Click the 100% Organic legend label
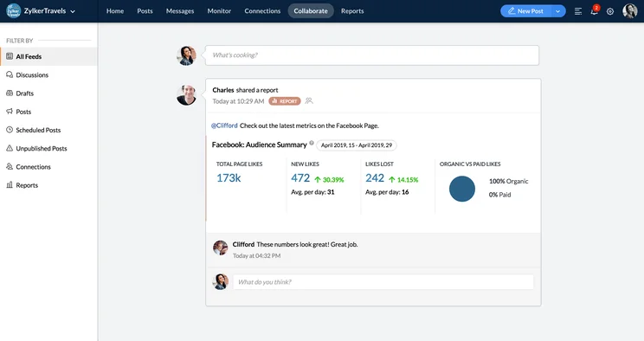This screenshot has width=644, height=341. (508, 181)
